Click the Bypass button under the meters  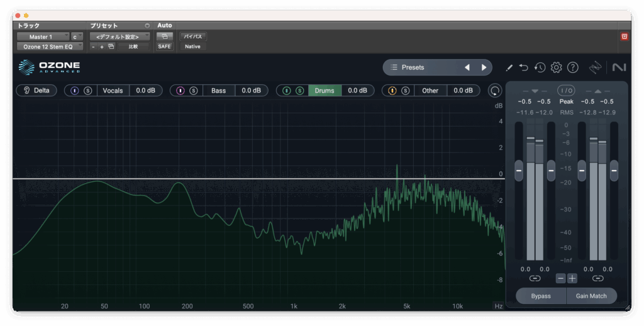[x=540, y=296]
